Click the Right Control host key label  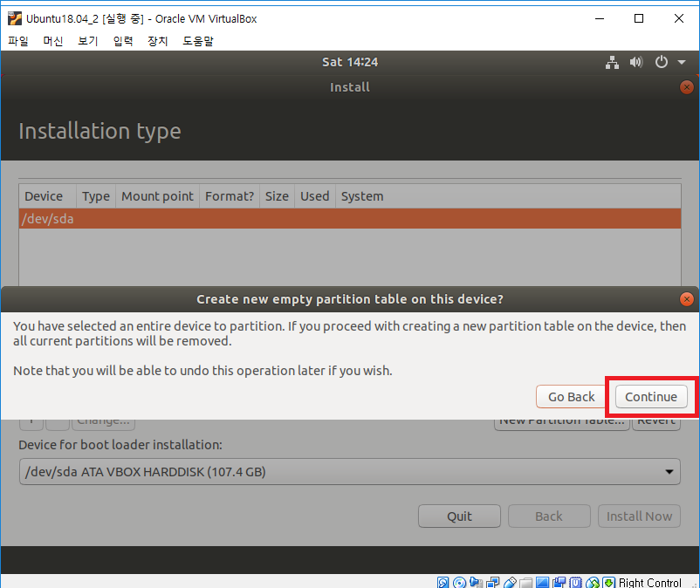tap(650, 582)
